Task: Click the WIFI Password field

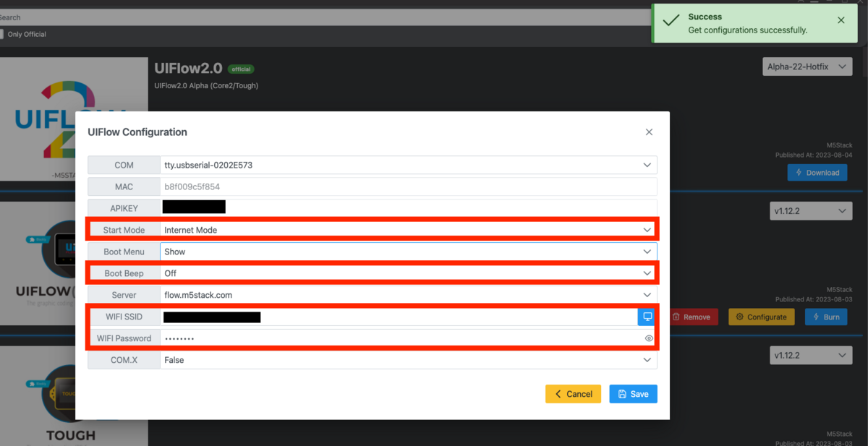Action: click(409, 338)
